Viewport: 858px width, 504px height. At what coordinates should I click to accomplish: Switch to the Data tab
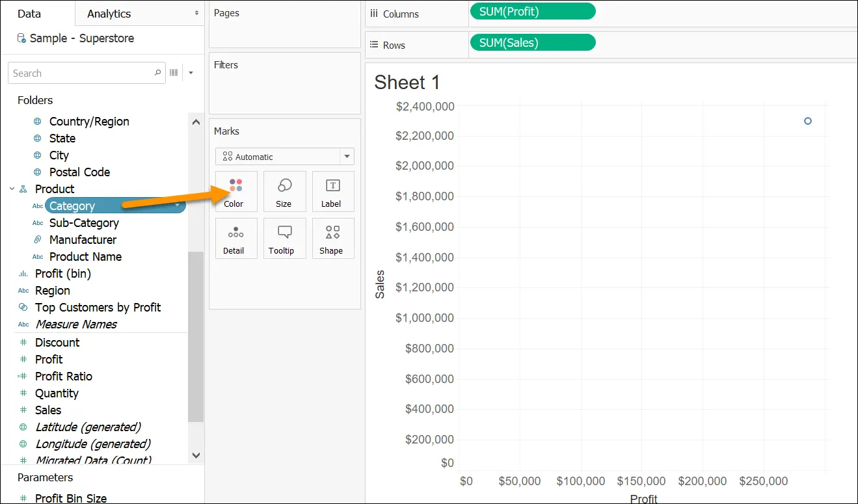(x=29, y=14)
